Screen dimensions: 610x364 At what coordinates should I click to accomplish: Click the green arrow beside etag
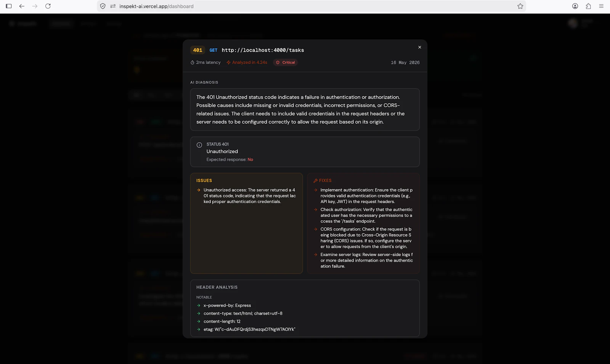[x=199, y=330]
